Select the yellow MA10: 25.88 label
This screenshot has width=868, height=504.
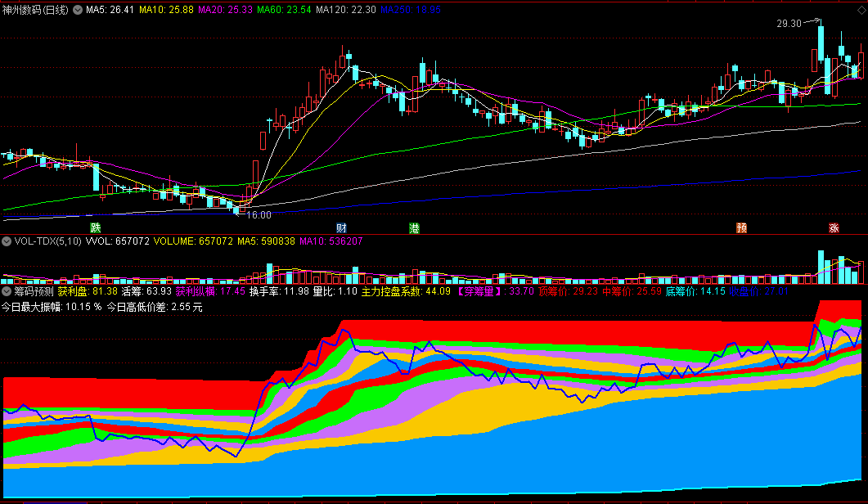tap(166, 10)
